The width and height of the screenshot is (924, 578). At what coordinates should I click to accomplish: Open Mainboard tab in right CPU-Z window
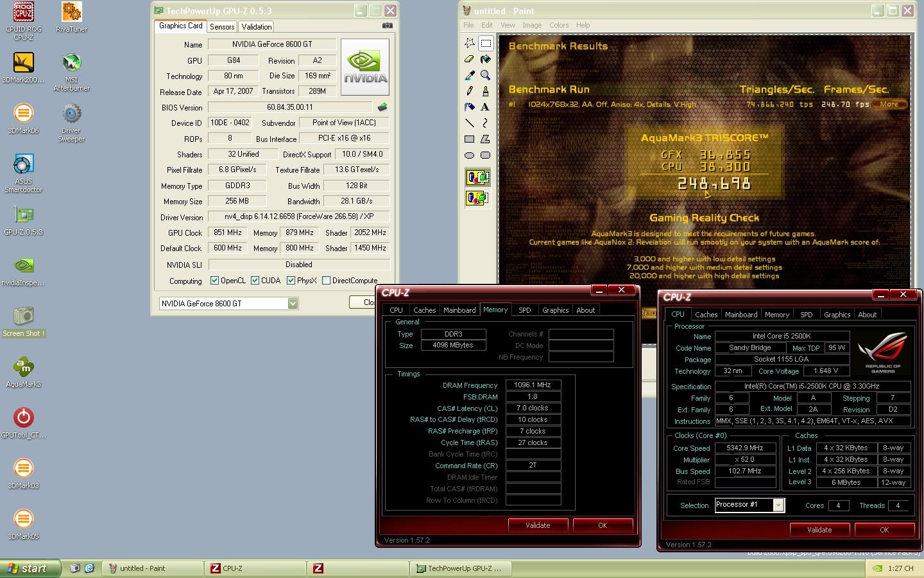pyautogui.click(x=741, y=315)
